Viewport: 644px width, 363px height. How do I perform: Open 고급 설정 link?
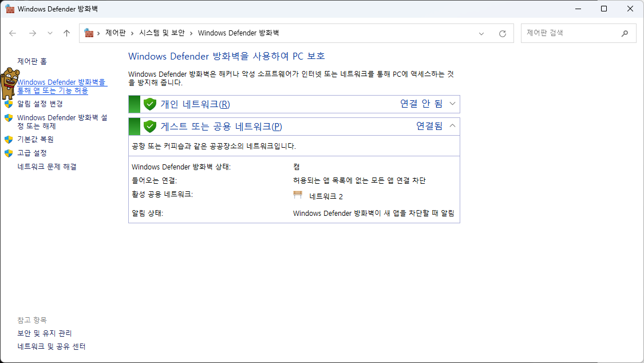(x=32, y=153)
